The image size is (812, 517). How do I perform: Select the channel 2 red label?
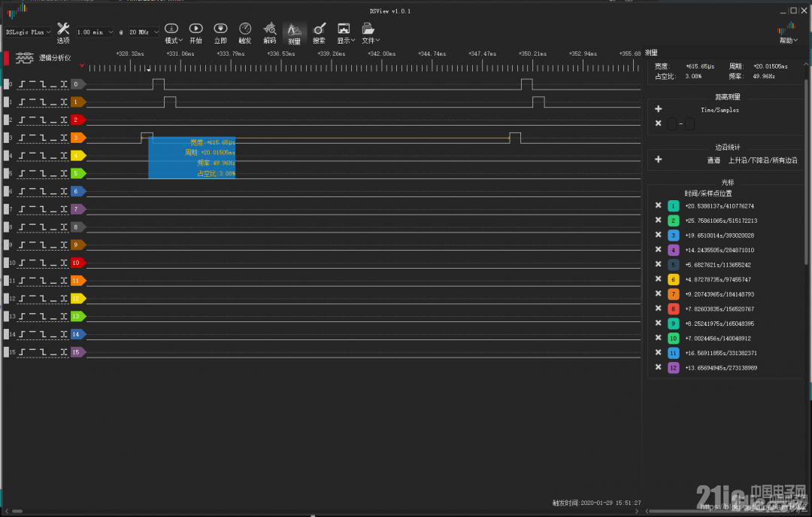click(77, 120)
